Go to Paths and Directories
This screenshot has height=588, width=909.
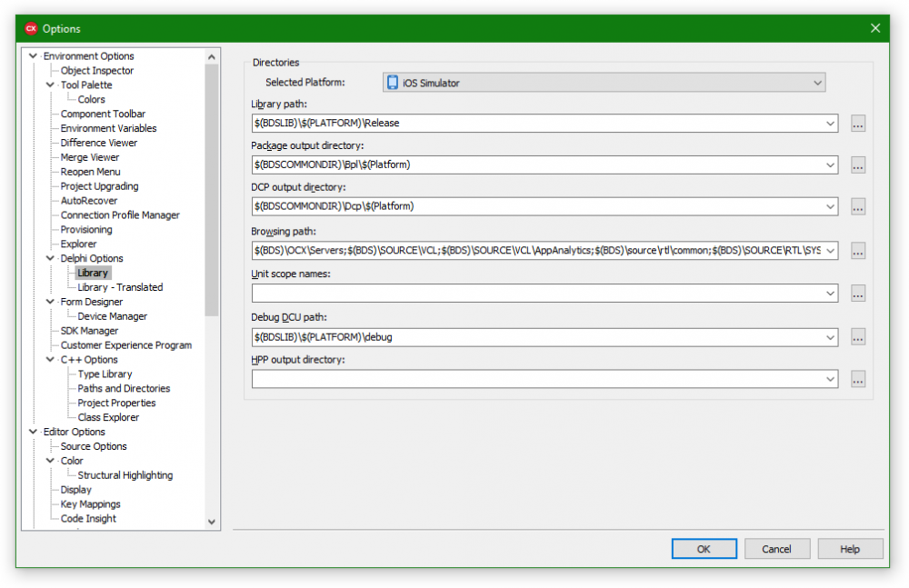pos(124,389)
